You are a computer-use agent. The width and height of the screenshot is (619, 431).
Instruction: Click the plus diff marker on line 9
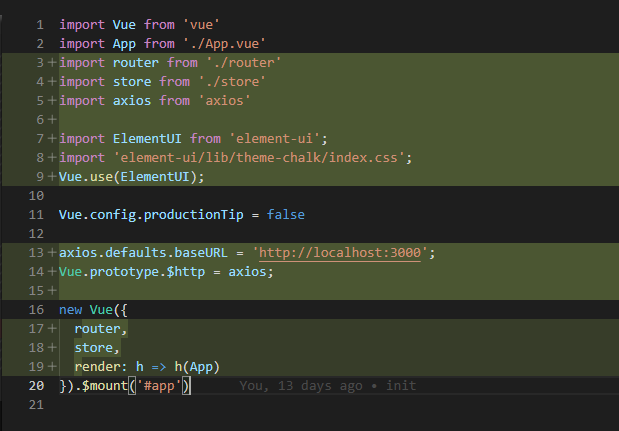[49, 176]
